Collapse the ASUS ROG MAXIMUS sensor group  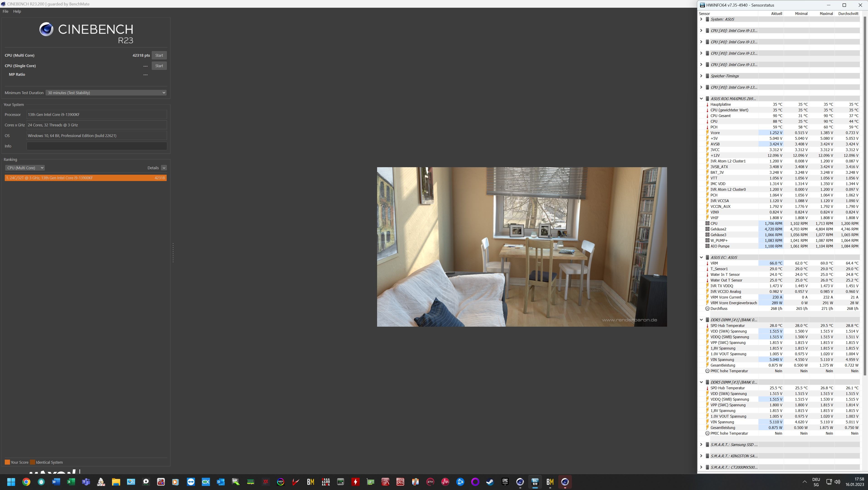pos(701,99)
